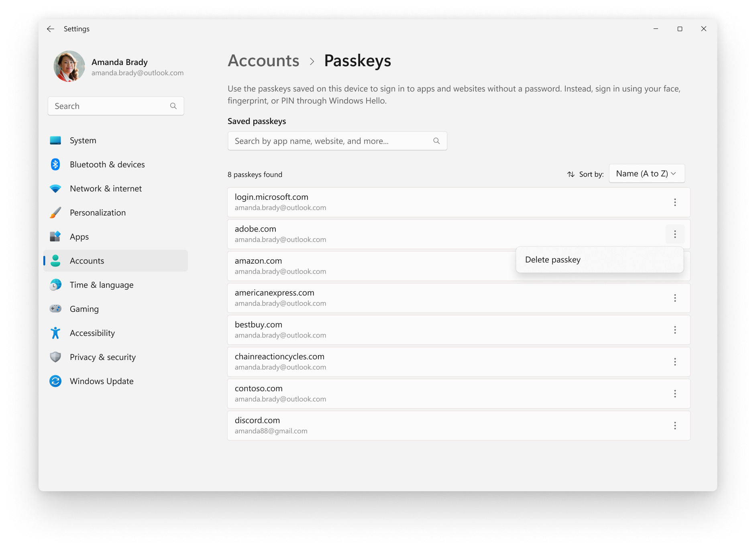Click the back arrow in Settings title bar

[x=51, y=29]
